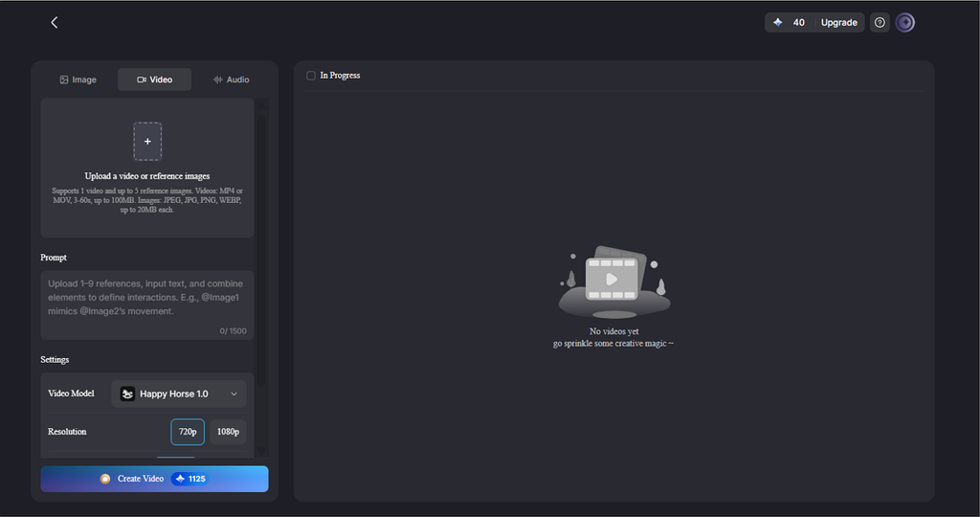
Task: Switch to the Image tab
Action: (x=78, y=79)
